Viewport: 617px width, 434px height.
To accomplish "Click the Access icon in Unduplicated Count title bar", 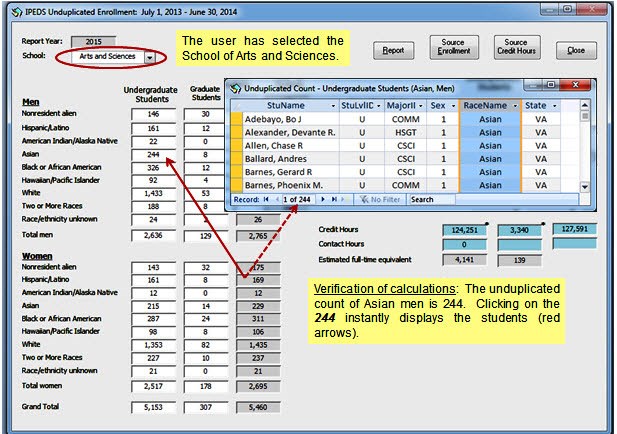I will coord(235,89).
